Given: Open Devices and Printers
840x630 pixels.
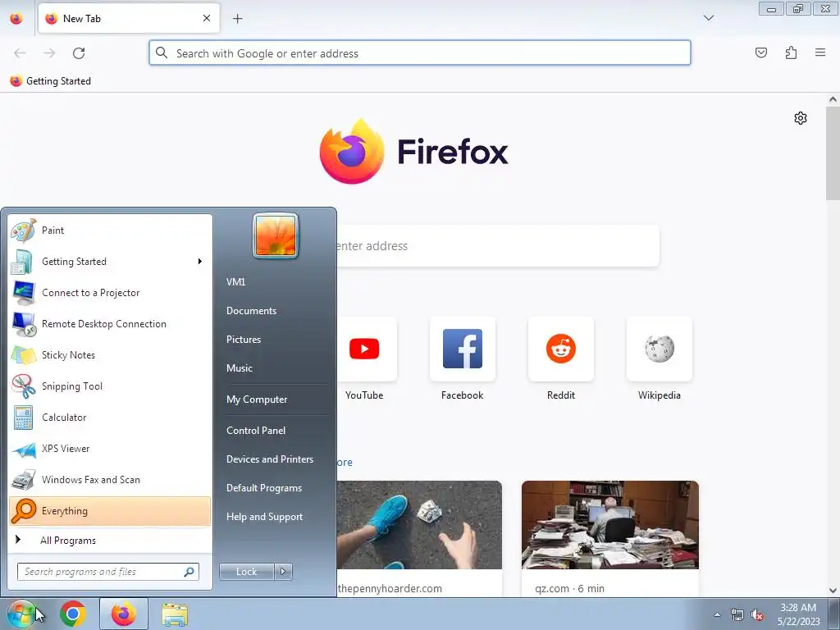Looking at the screenshot, I should click(x=269, y=459).
